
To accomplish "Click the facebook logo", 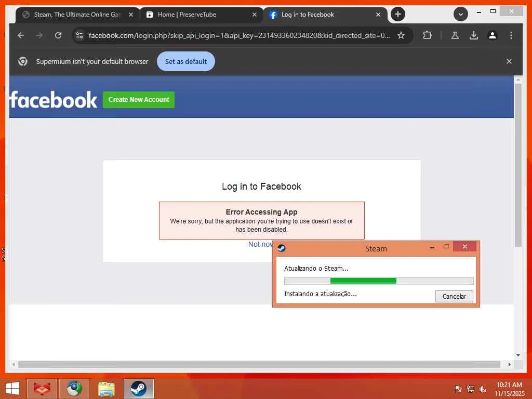I will tap(54, 100).
